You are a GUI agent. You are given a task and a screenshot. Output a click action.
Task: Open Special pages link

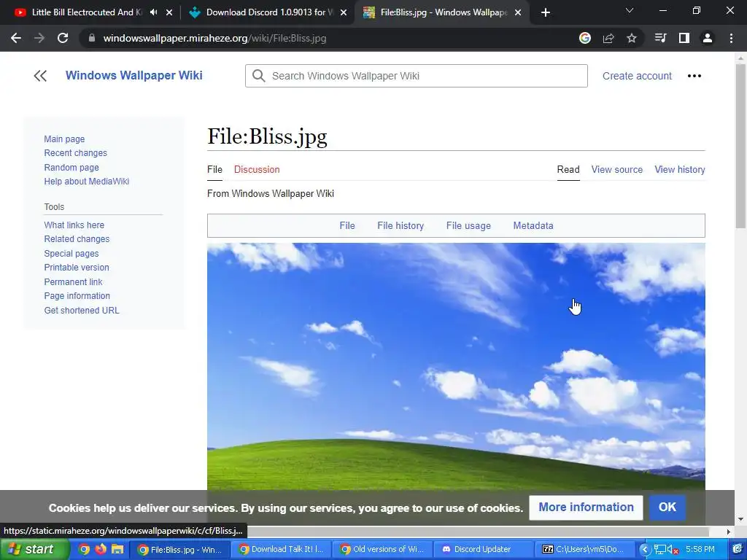click(71, 254)
